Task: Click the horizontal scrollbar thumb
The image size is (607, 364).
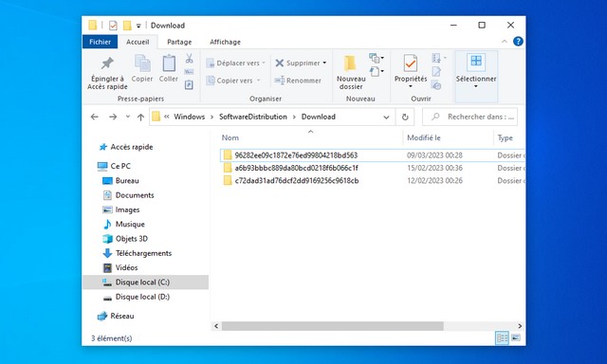Action: click(x=333, y=326)
